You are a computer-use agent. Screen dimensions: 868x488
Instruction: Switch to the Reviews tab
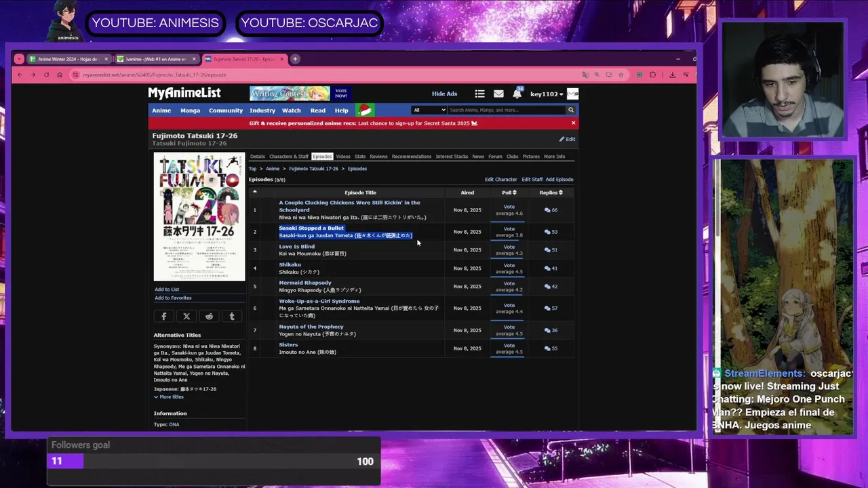(378, 157)
